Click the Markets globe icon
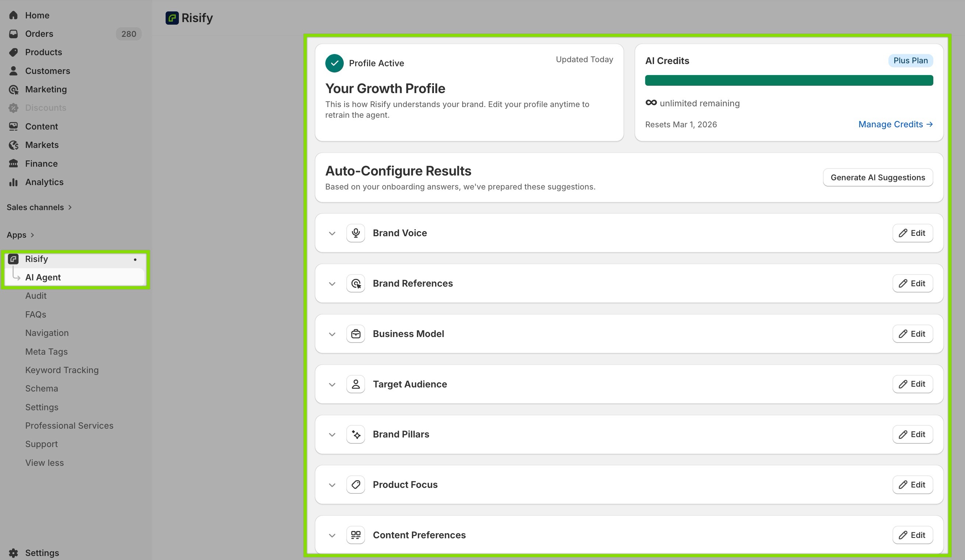Image resolution: width=965 pixels, height=560 pixels. (x=13, y=145)
